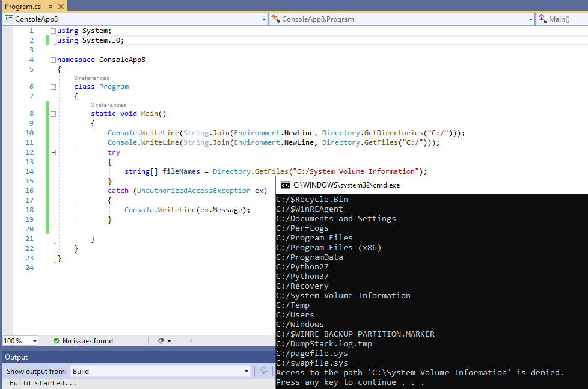Click the 'Access to the path' error line
The image size is (588, 389).
pos(420,373)
